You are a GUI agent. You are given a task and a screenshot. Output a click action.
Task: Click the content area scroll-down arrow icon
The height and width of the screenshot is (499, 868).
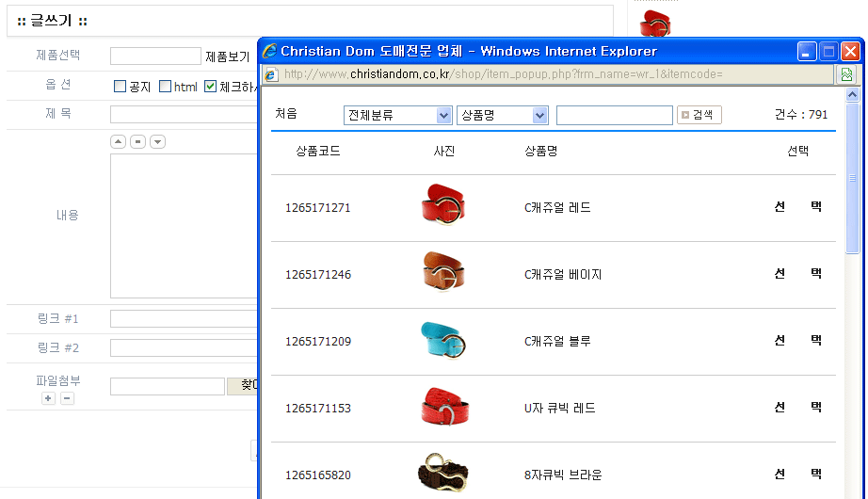(x=157, y=142)
